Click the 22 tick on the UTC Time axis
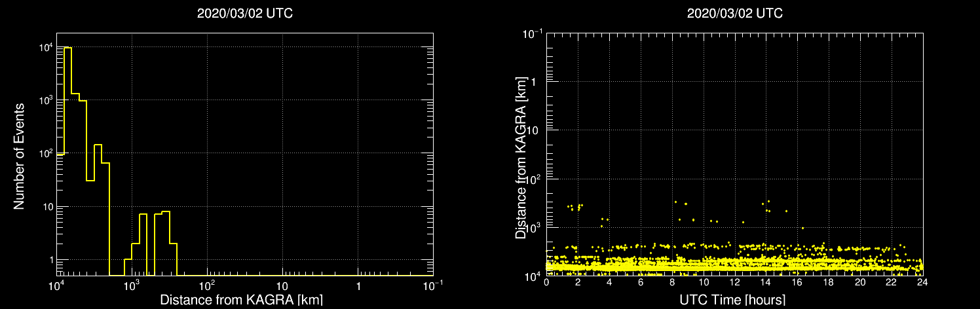Screen dimensions: 980x309 tap(892, 283)
